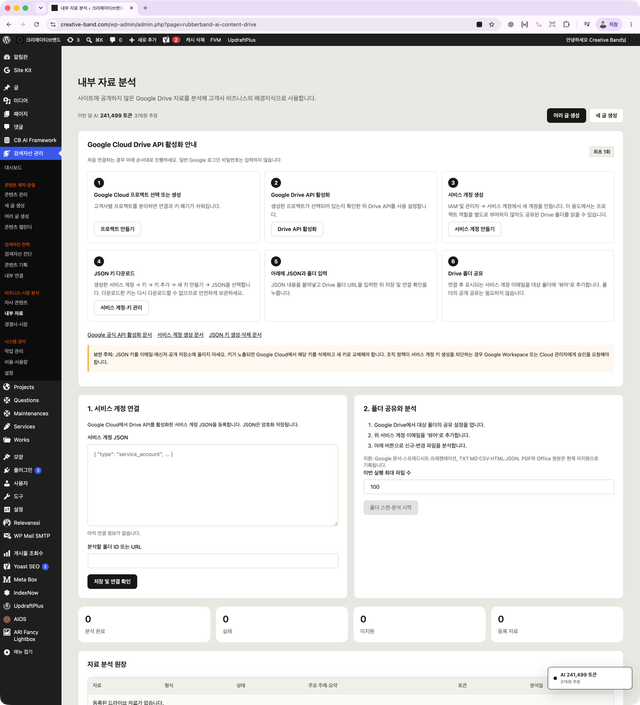Viewport: 640px width, 705px height.
Task: Click 캐시 삭제 in admin bar
Action: click(195, 40)
